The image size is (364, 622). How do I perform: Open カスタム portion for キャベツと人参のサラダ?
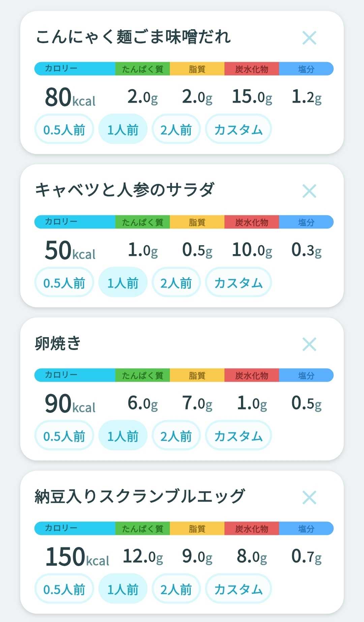coord(238,282)
